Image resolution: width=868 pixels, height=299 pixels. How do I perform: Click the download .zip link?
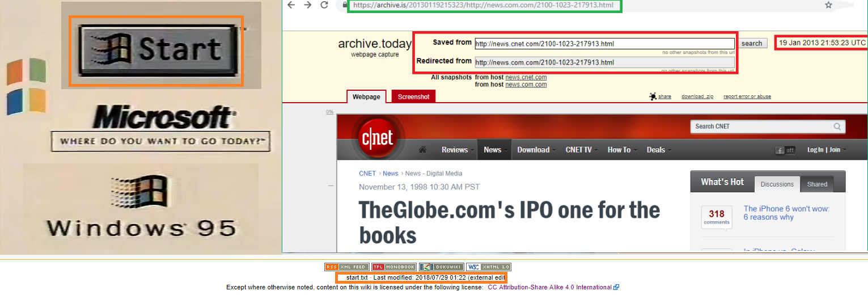[697, 96]
